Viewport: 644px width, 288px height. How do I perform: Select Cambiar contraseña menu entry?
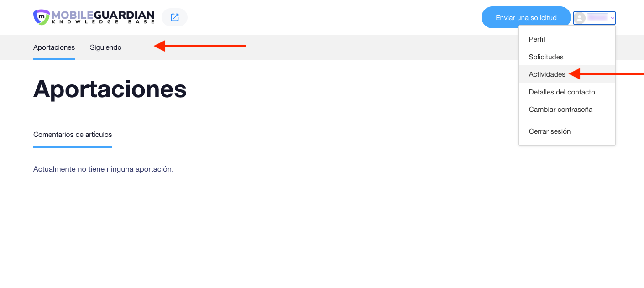[x=560, y=110]
